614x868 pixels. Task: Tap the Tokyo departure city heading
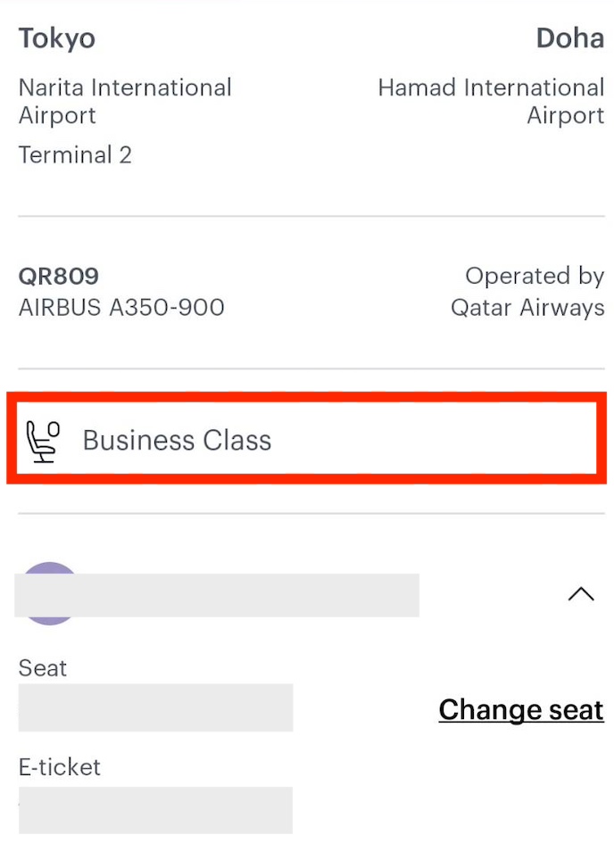click(57, 38)
